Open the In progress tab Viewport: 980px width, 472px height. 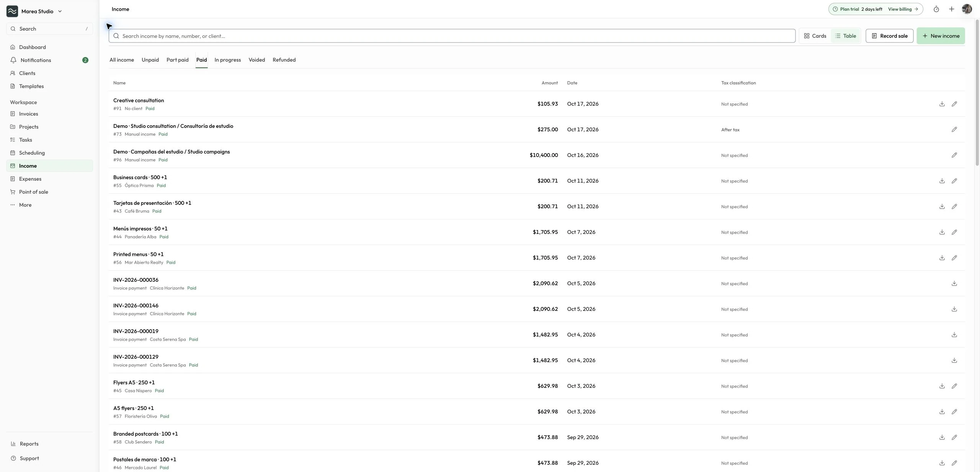coord(227,60)
